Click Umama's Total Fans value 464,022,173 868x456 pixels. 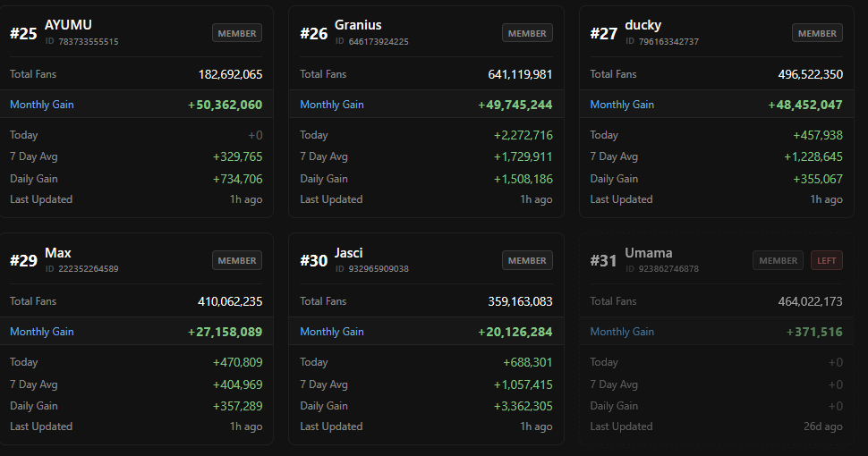coord(810,301)
